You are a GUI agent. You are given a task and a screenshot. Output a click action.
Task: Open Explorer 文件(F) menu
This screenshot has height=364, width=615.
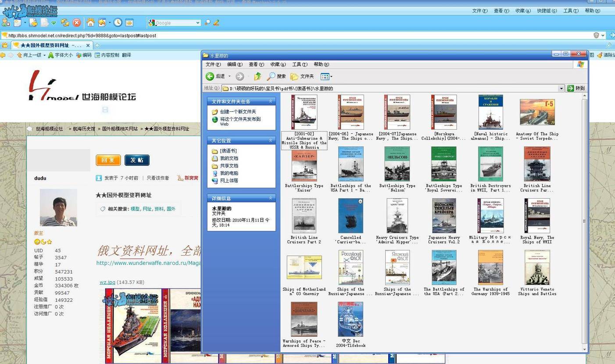point(213,64)
